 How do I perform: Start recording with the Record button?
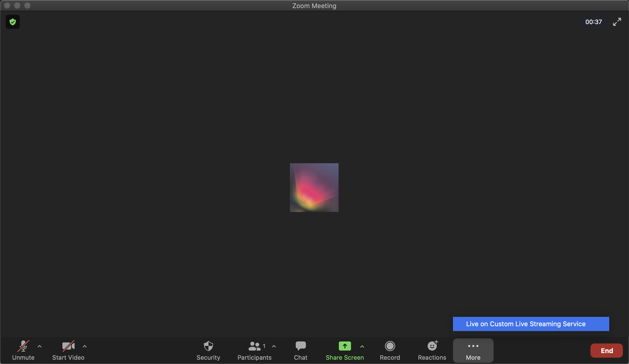point(390,351)
